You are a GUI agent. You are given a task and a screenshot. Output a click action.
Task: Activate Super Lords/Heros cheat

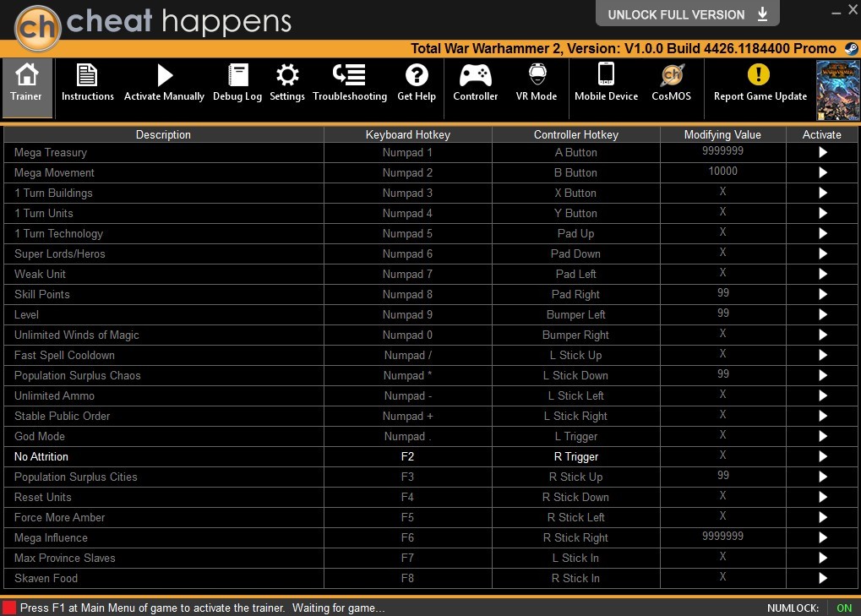[x=823, y=254]
